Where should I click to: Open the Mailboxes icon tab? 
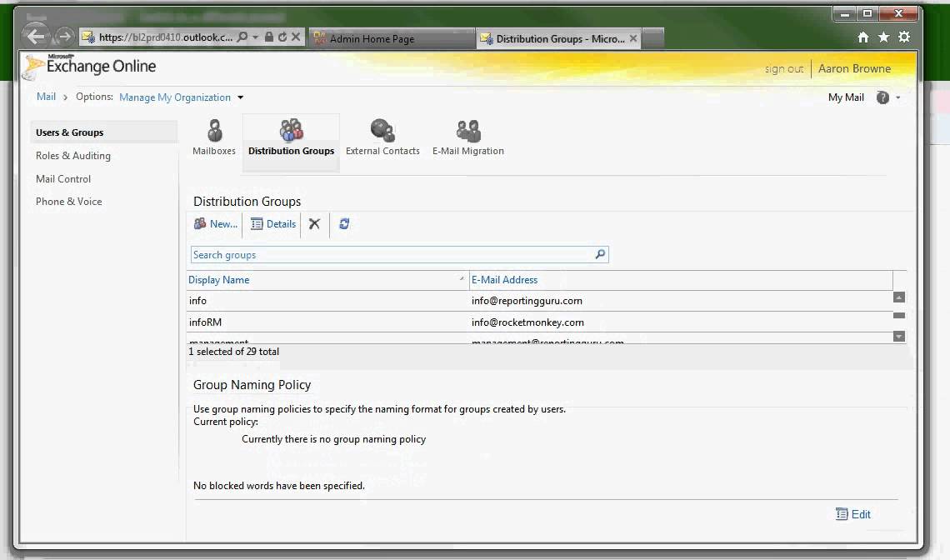click(214, 138)
